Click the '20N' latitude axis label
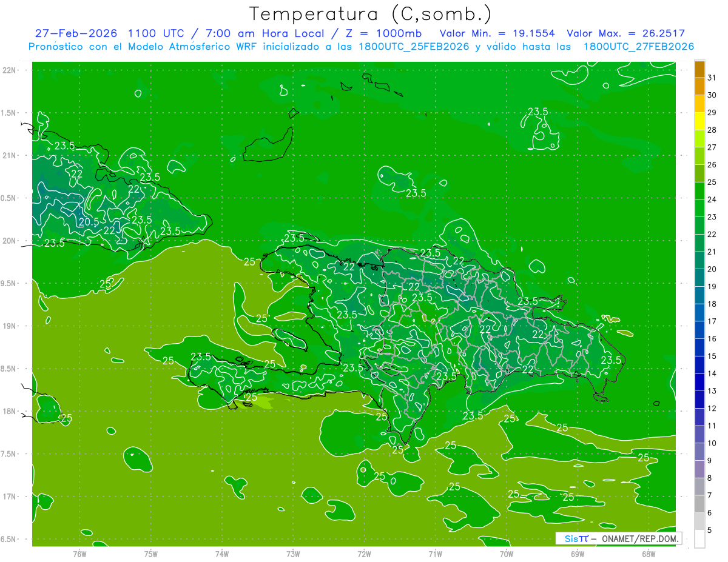The height and width of the screenshot is (562, 728). tap(10, 241)
